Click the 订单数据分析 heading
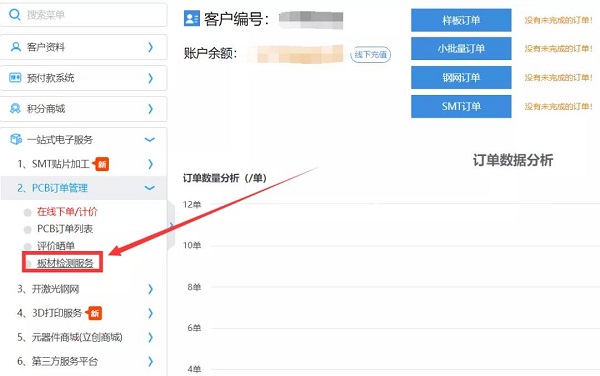600x376 pixels. 513,160
